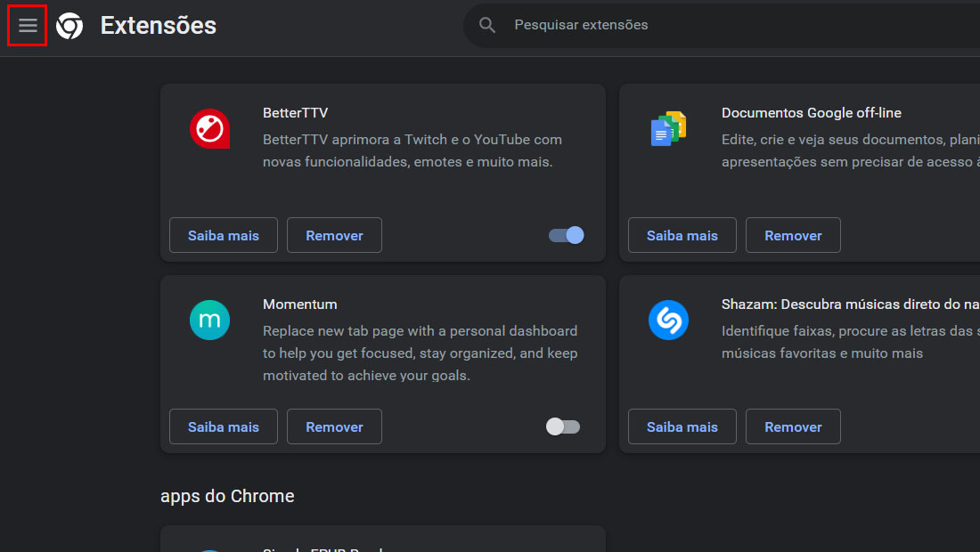Viewport: 980px width, 552px height.
Task: Open Saiba mais for BetterTTV
Action: click(x=223, y=235)
